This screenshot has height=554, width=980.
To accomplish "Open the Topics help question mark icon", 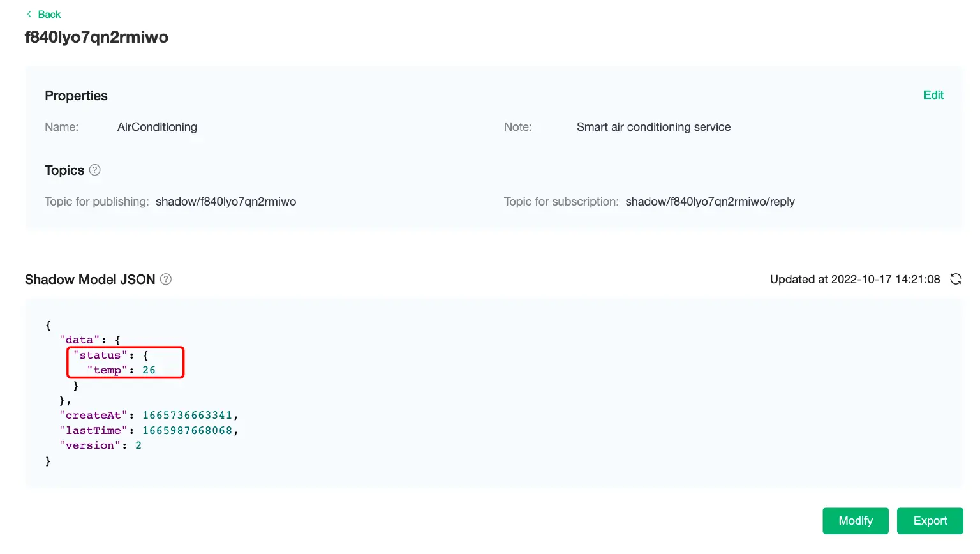I will click(x=94, y=170).
